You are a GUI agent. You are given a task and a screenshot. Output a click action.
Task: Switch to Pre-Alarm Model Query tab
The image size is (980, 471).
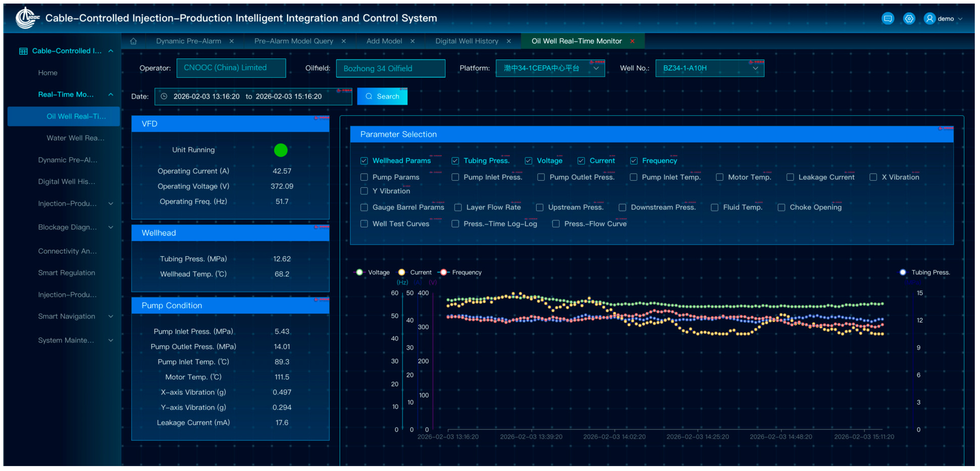tap(293, 41)
